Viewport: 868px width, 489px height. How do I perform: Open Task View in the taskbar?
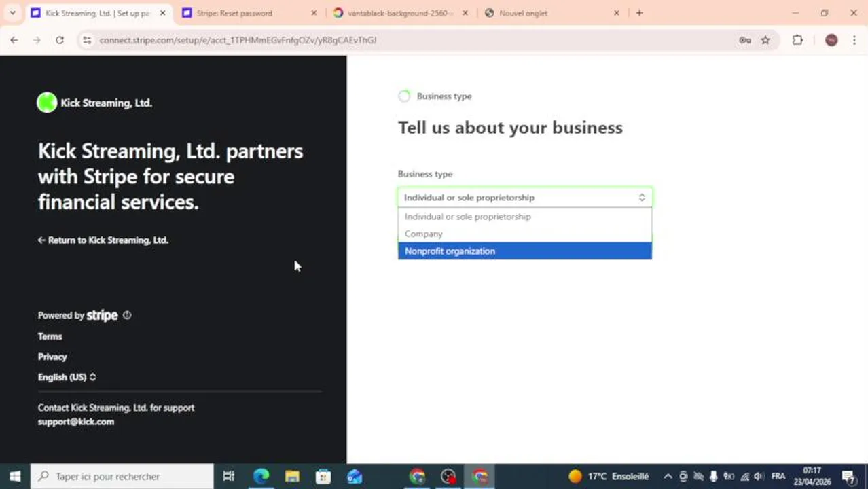pos(229,476)
